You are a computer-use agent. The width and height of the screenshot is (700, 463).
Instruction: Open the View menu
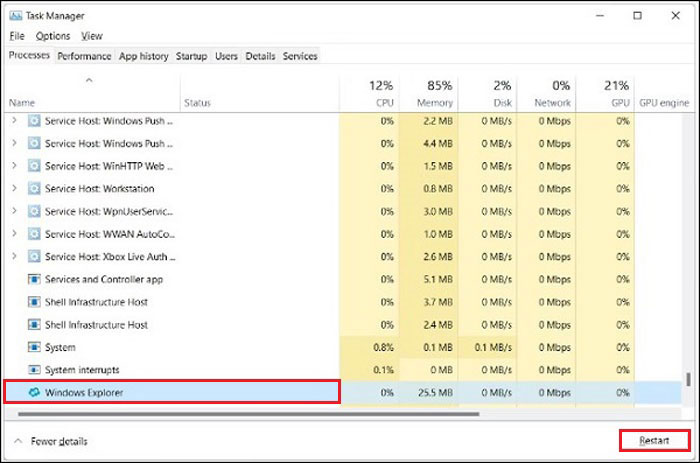pyautogui.click(x=92, y=36)
